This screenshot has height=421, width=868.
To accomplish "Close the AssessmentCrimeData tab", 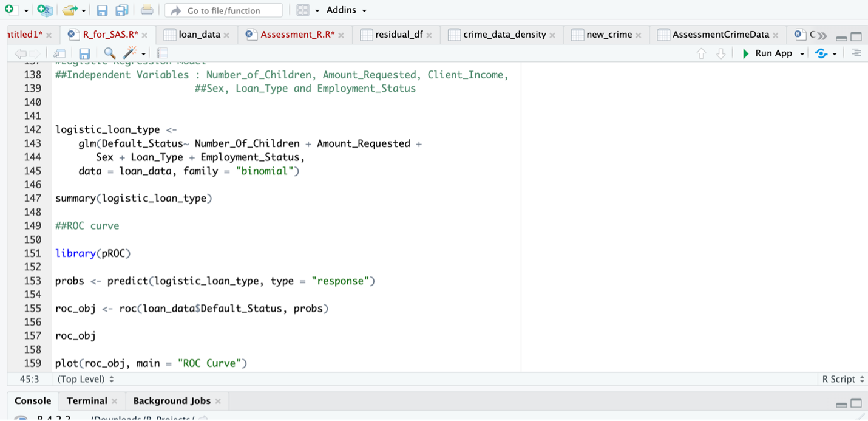I will (x=776, y=35).
